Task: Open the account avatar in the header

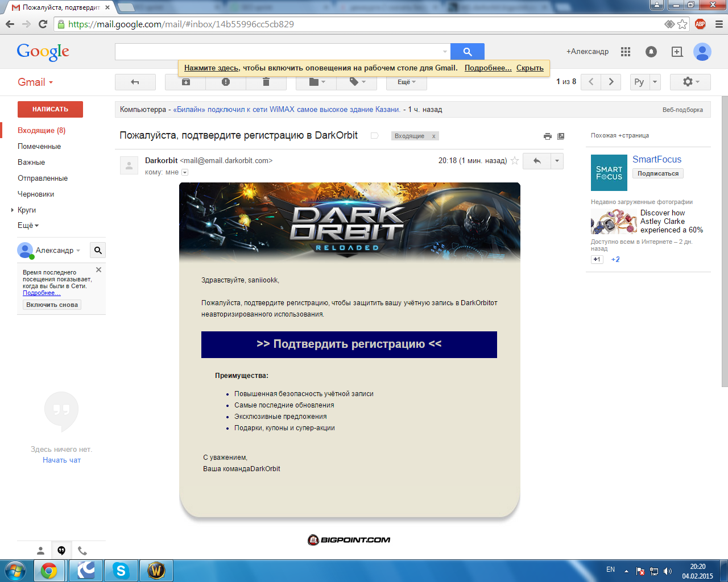Action: (702, 52)
